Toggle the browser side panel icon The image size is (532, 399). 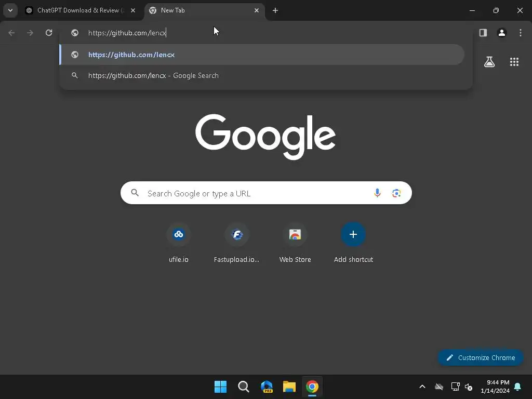(483, 33)
